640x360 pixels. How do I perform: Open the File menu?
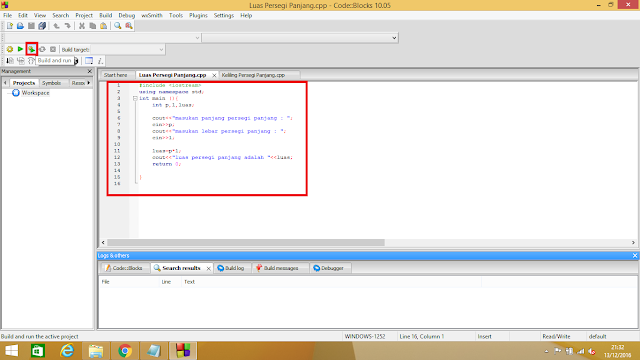[x=7, y=16]
